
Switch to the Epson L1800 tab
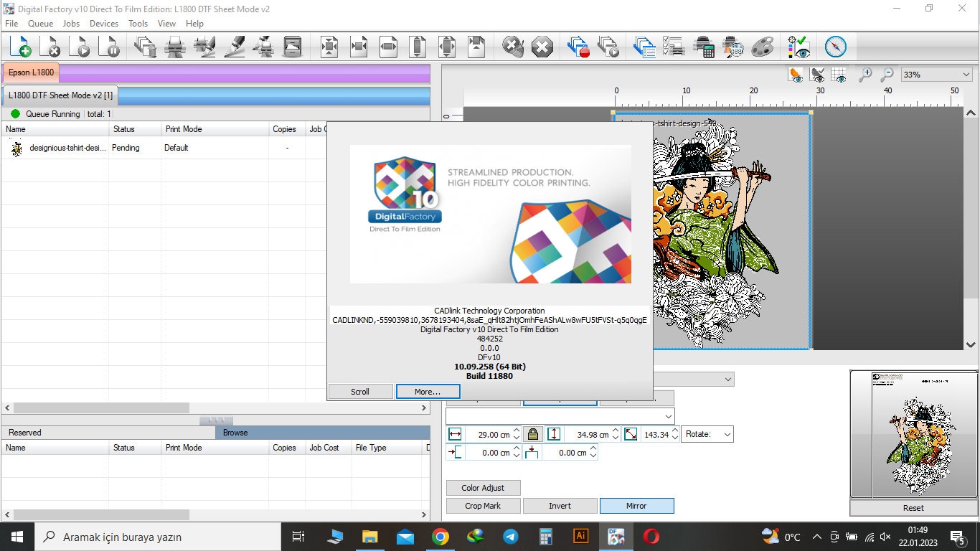[31, 72]
